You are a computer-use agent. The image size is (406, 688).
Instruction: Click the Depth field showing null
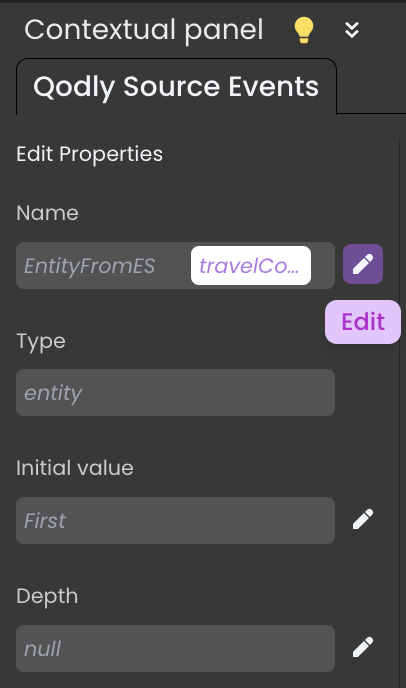pos(176,649)
